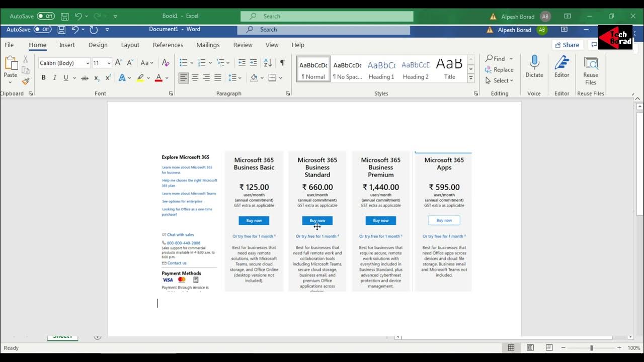Click Decrease Font Size icon
Viewport: 644px width, 362px height.
pos(130,63)
